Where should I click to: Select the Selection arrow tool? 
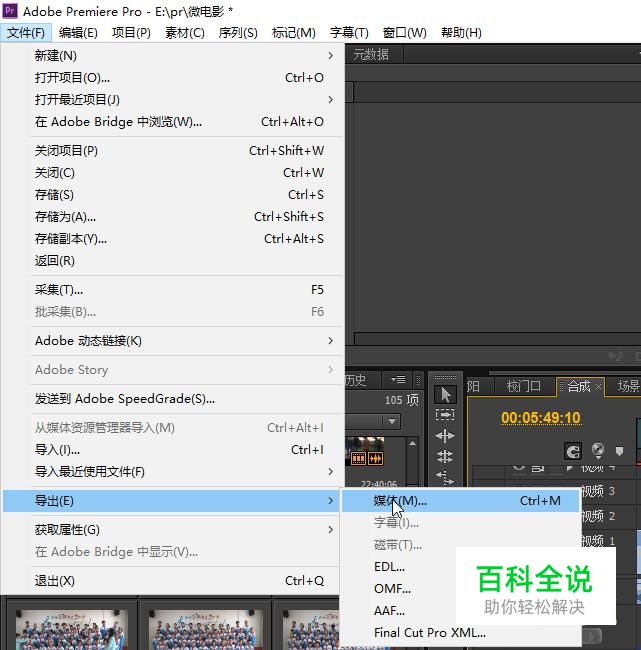(x=445, y=394)
